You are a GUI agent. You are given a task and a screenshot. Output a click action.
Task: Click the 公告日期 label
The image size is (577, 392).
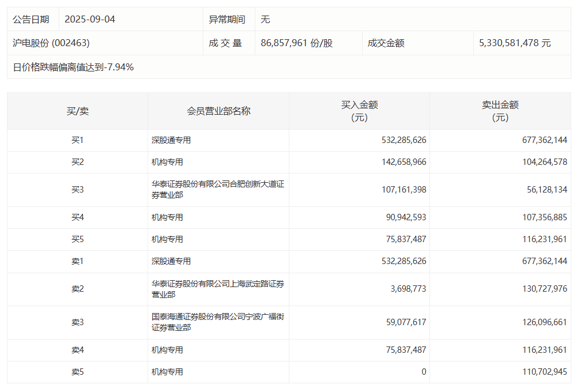point(31,19)
